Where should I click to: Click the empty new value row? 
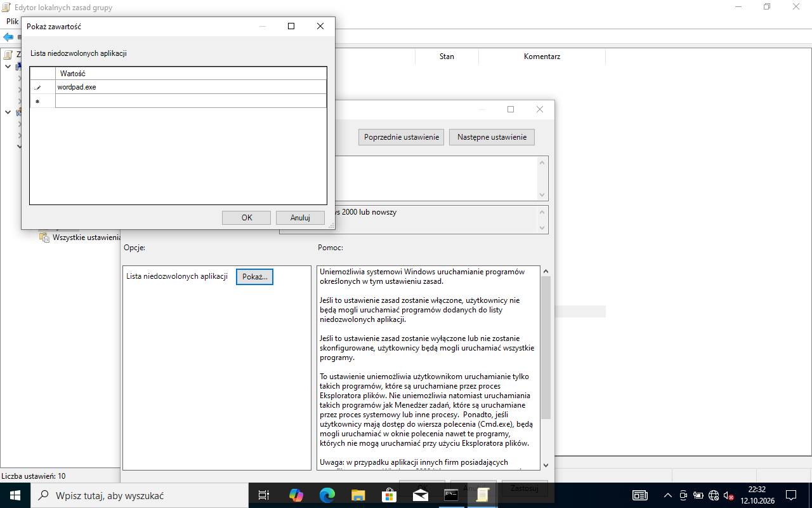pyautogui.click(x=191, y=101)
